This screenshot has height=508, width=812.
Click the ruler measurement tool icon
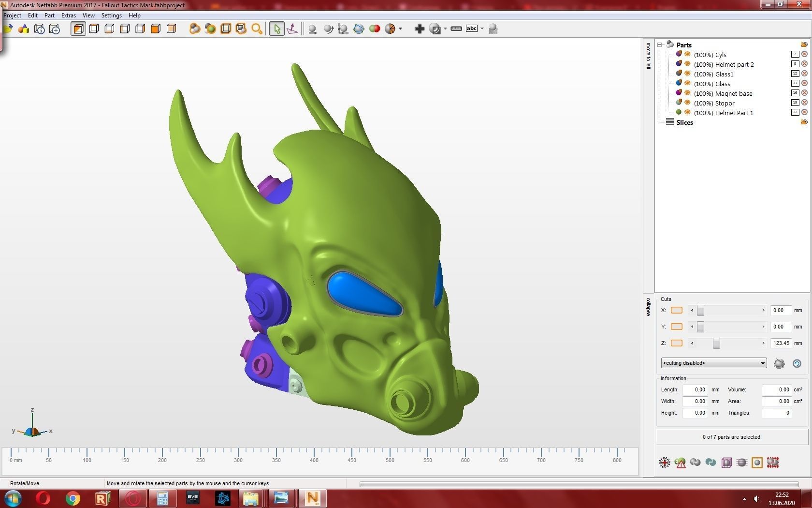(x=456, y=29)
